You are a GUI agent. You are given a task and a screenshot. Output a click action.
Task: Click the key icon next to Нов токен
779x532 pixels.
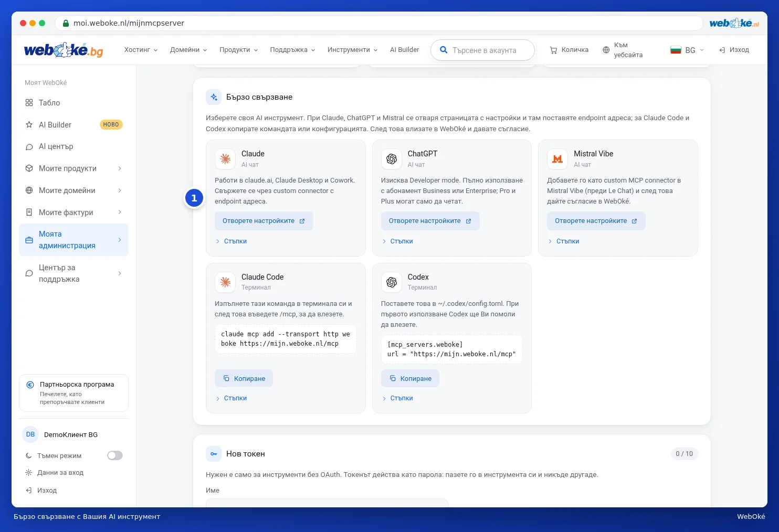(x=214, y=454)
